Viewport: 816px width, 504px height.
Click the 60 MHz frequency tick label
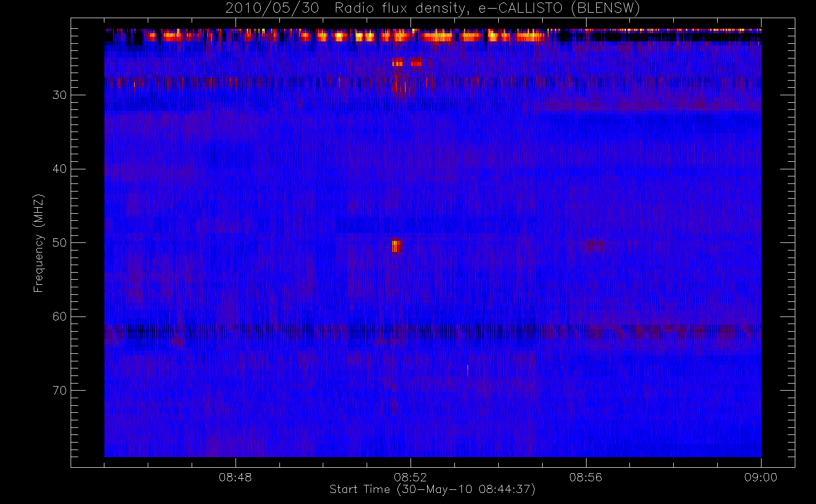pyautogui.click(x=60, y=317)
